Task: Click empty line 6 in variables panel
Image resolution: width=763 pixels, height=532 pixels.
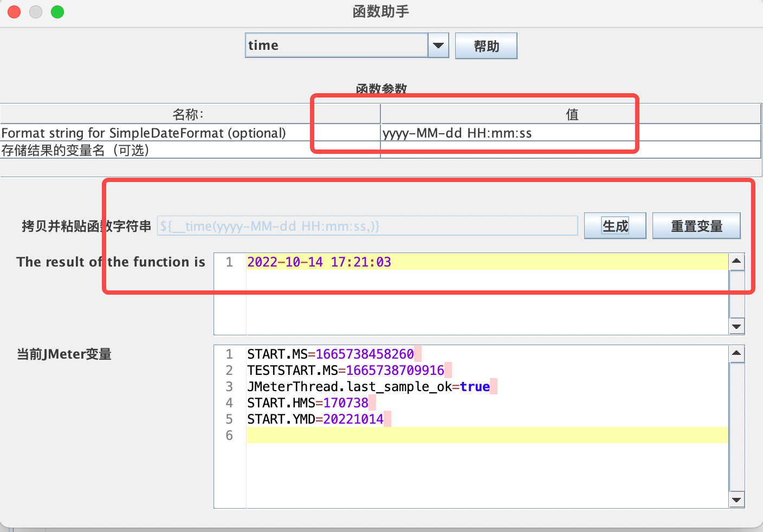Action: point(487,435)
